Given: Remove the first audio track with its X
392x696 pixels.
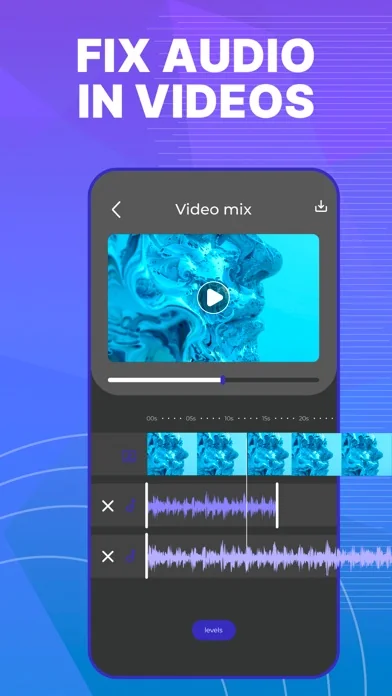Looking at the screenshot, I should 108,506.
